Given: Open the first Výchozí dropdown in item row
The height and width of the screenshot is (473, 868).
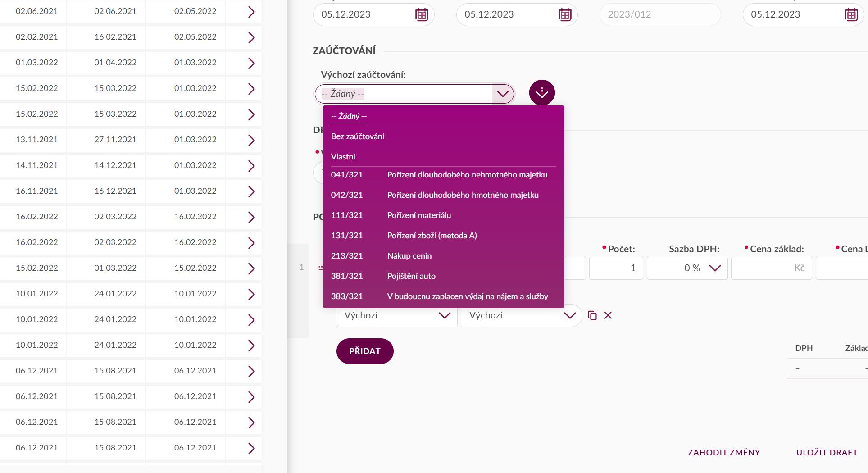Looking at the screenshot, I should coord(396,315).
